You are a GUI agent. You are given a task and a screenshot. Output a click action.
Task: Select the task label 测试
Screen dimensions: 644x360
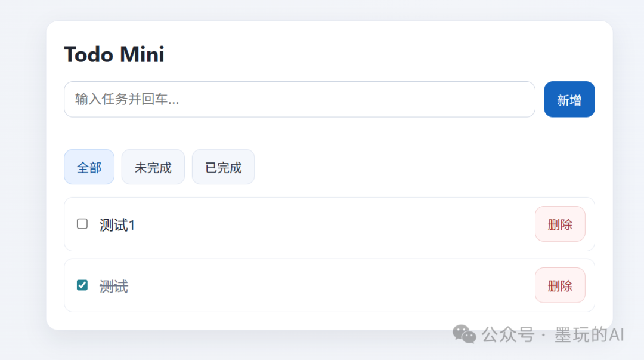pyautogui.click(x=113, y=285)
